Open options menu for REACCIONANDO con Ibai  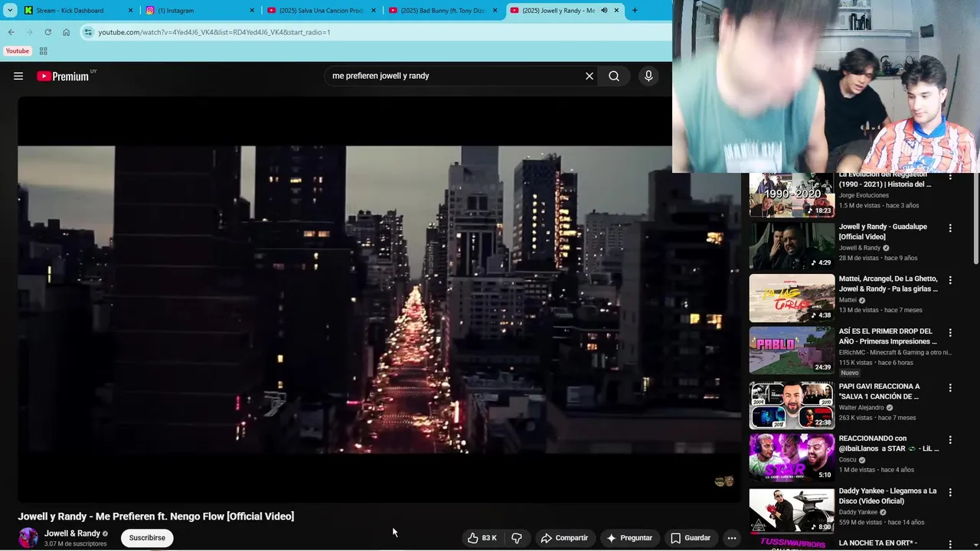coord(950,439)
